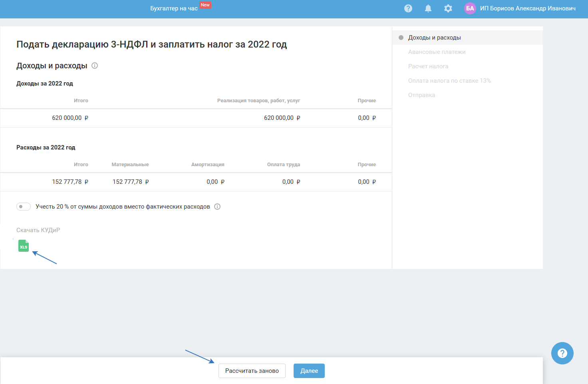Open the floating help chat button
The height and width of the screenshot is (384, 588).
coord(562,353)
